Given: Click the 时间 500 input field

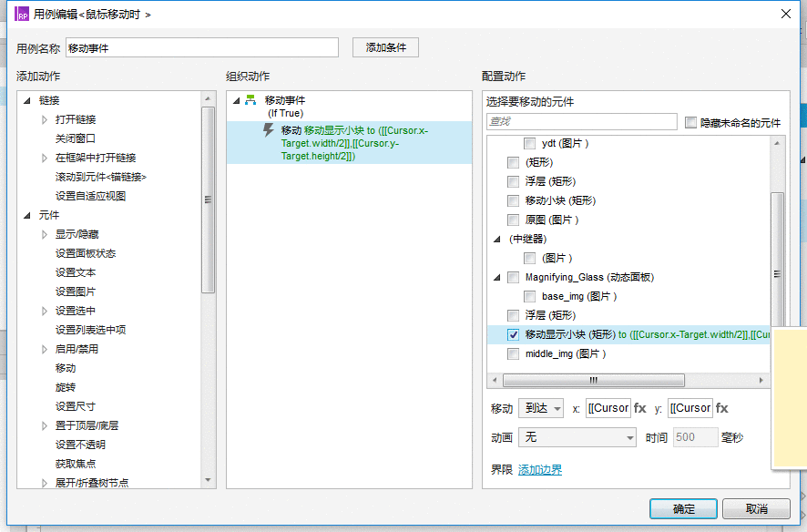Looking at the screenshot, I should (695, 437).
